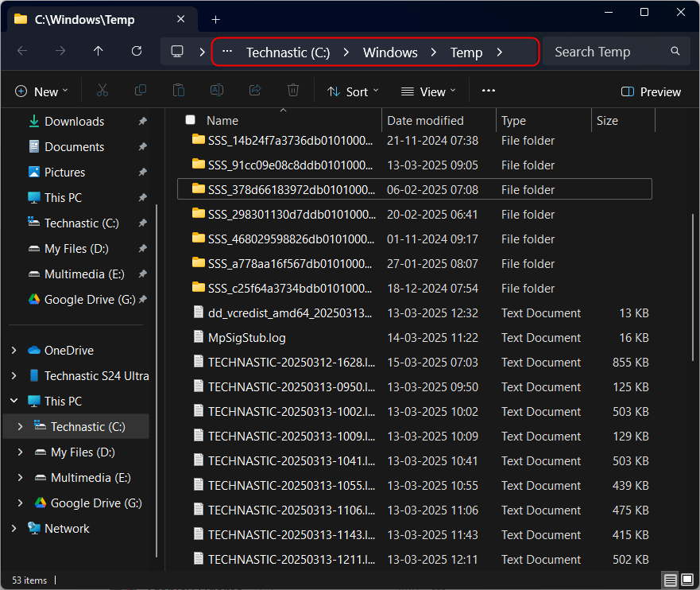Image resolution: width=700 pixels, height=590 pixels.
Task: Collapse the This PC tree node
Action: [x=14, y=402]
